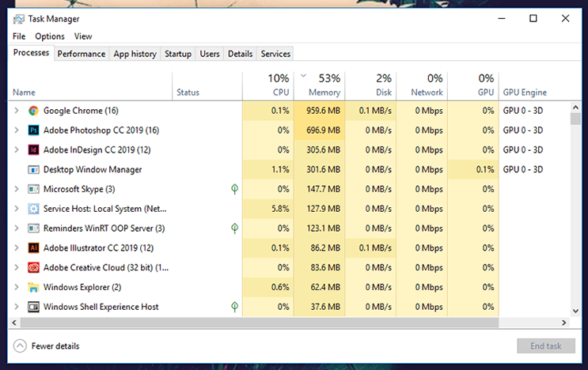The image size is (588, 370).
Task: Switch to the App history tab
Action: pyautogui.click(x=135, y=54)
